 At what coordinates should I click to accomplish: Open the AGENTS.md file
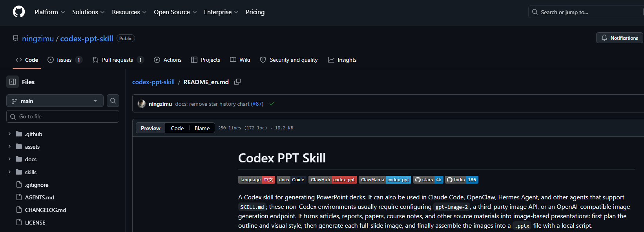39,197
